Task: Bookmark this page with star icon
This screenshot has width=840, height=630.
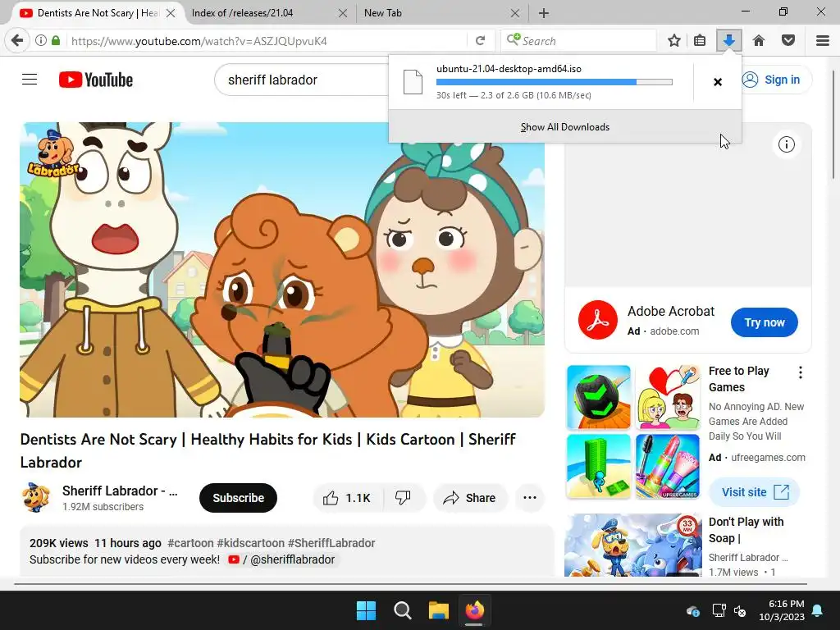Action: [674, 41]
